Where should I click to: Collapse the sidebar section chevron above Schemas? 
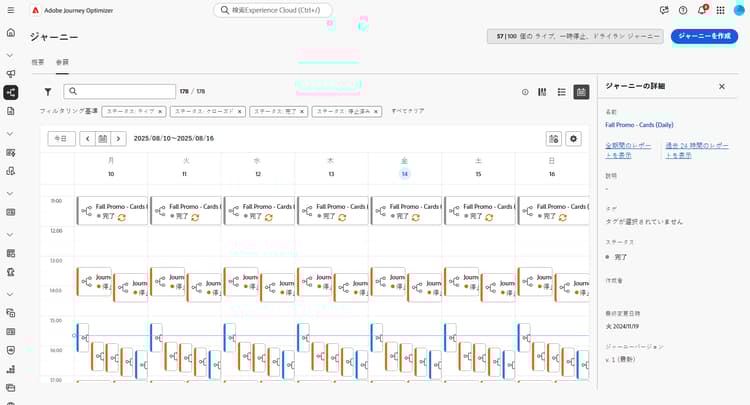click(x=10, y=235)
